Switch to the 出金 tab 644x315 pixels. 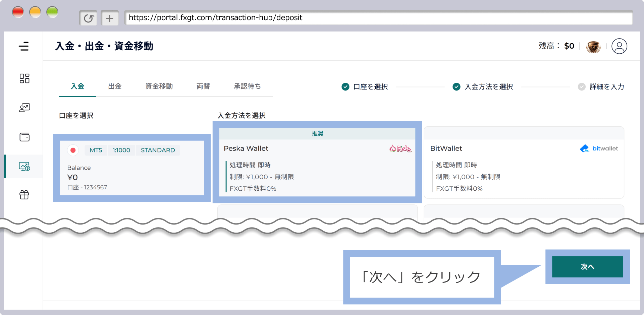[115, 86]
